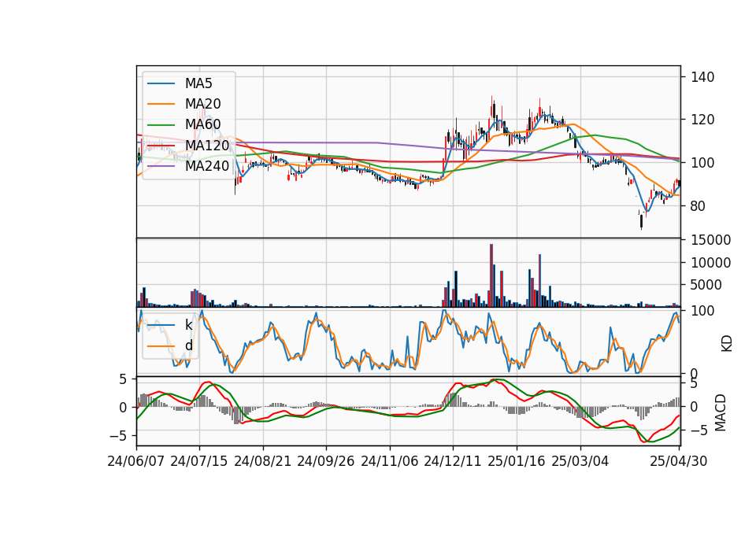Click the volume axis value 5000
Image resolution: width=756 pixels, height=543 pixels.
pos(706,285)
